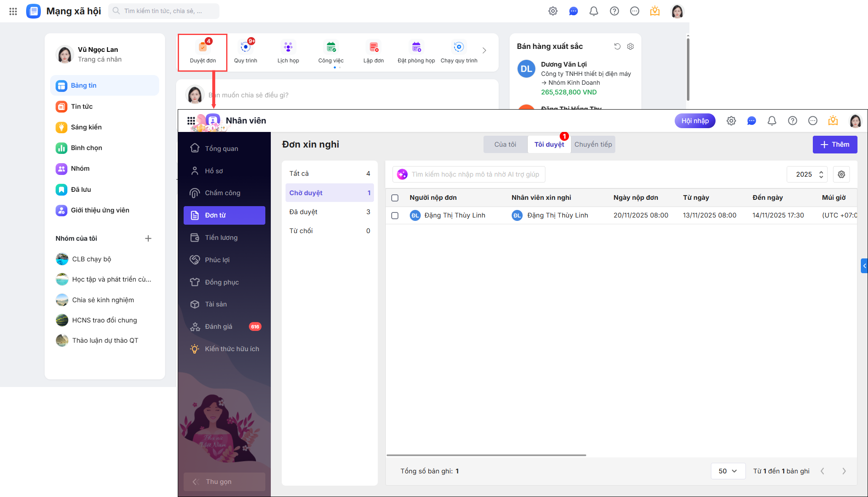The height and width of the screenshot is (497, 868).
Task: Open the top-left apps grid menu
Action: tap(13, 11)
